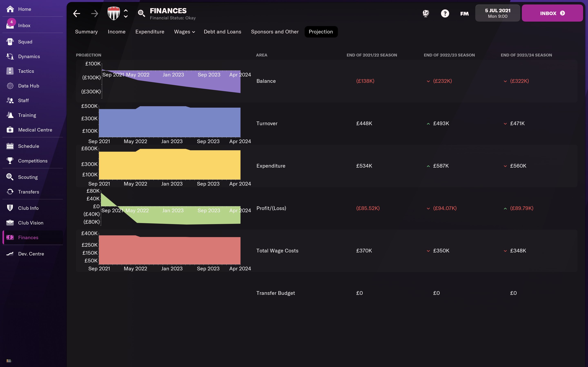Open the Summary tab
The width and height of the screenshot is (588, 367).
point(86,32)
